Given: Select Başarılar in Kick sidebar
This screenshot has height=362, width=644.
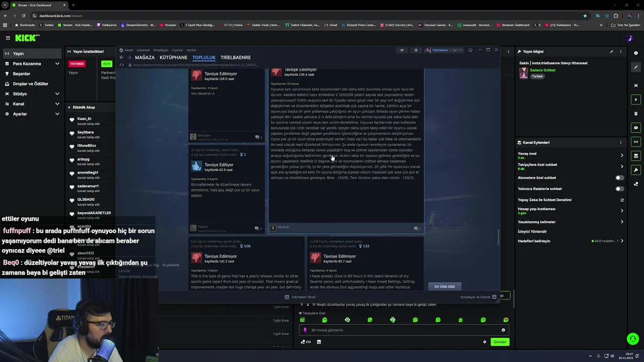Looking at the screenshot, I should point(32,73).
